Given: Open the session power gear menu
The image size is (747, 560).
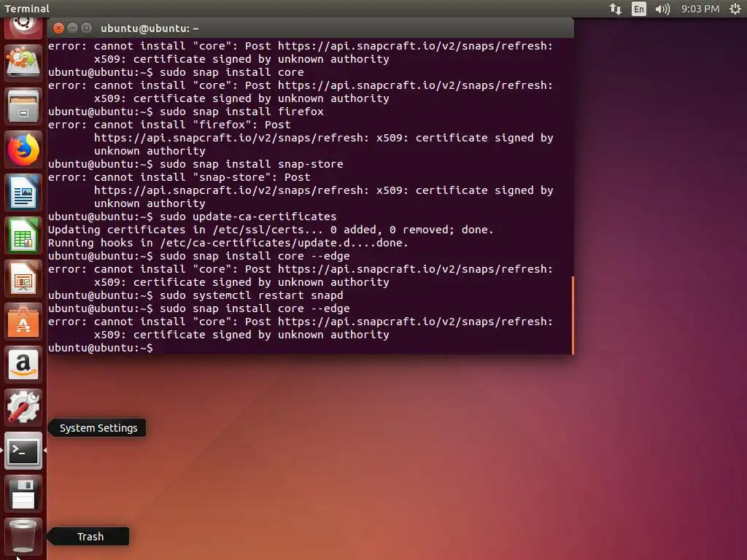Looking at the screenshot, I should pos(735,9).
